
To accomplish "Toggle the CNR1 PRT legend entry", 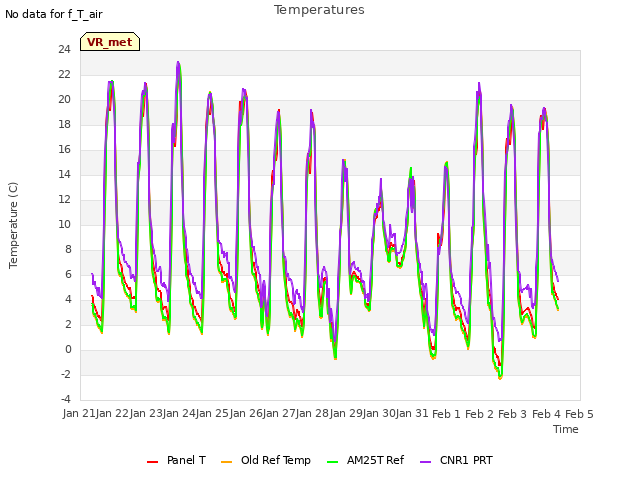I will click(456, 460).
